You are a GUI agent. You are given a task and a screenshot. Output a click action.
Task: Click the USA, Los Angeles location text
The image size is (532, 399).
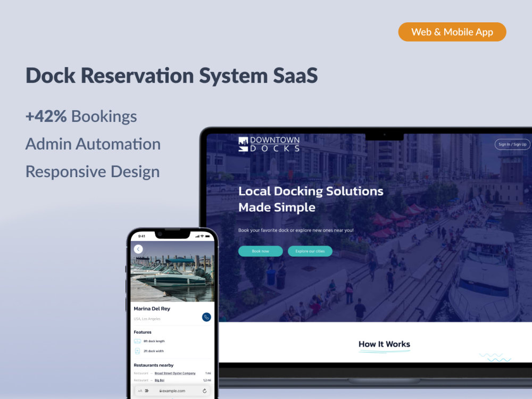pos(147,319)
